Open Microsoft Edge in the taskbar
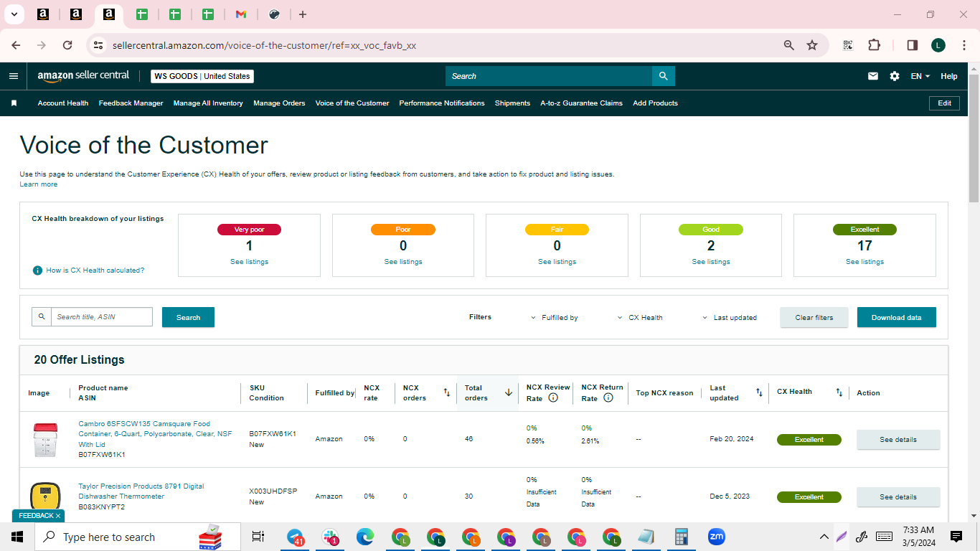Viewport: 980px width, 551px height. pos(366,537)
